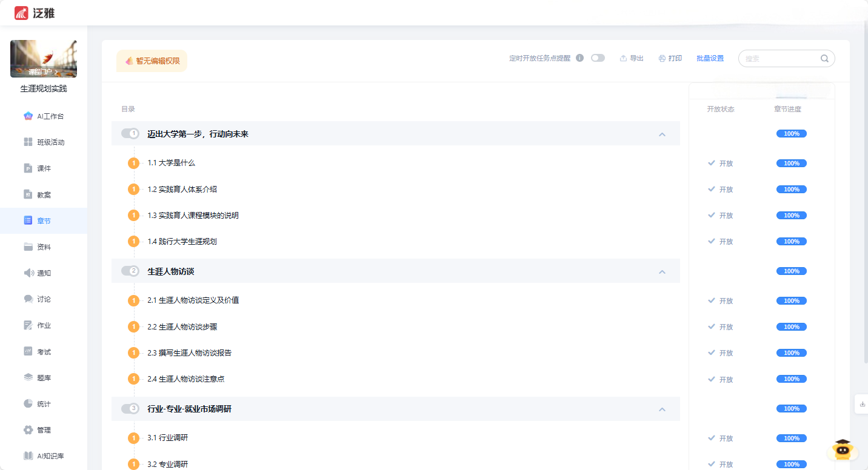Collapse the 迈出大学第一步 chapter section
The image size is (868, 470).
coord(662,134)
